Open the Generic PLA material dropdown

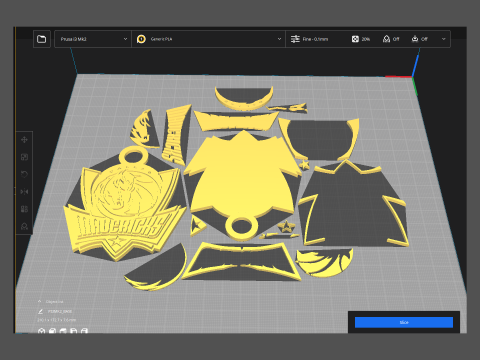[209, 39]
